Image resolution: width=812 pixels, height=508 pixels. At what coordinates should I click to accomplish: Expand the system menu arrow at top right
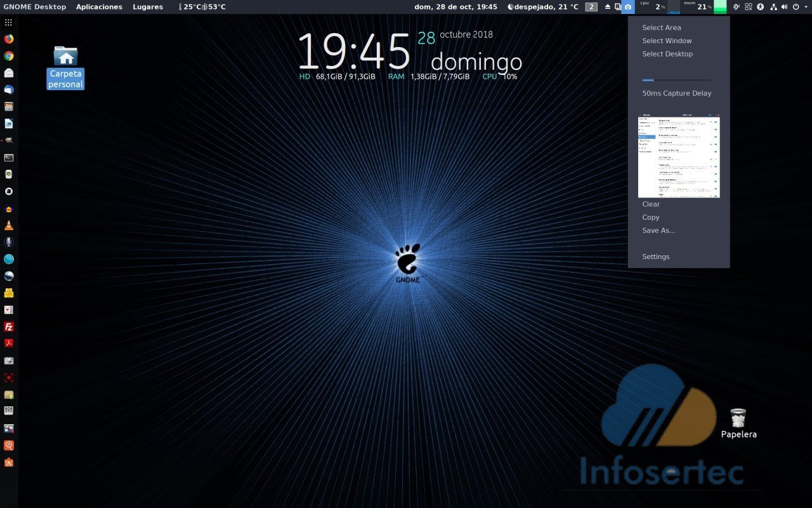click(805, 7)
